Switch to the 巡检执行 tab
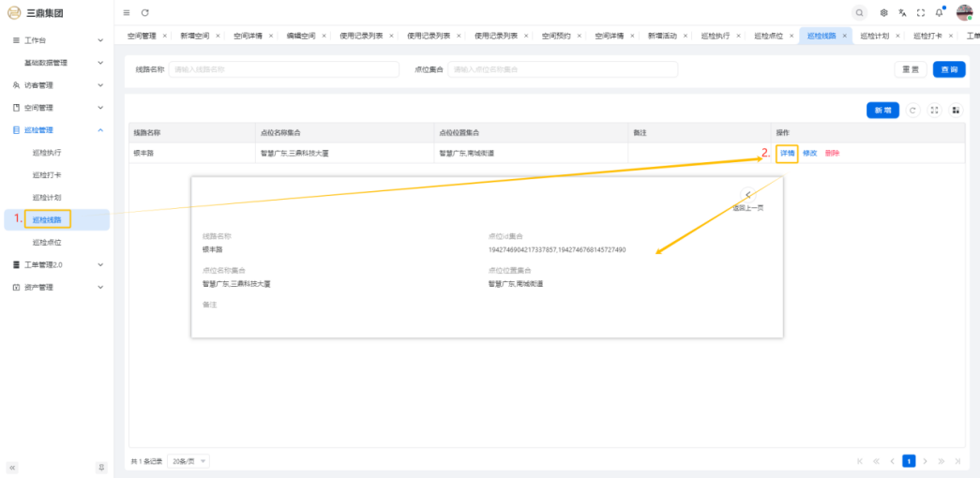This screenshot has width=980, height=478. 715,36
